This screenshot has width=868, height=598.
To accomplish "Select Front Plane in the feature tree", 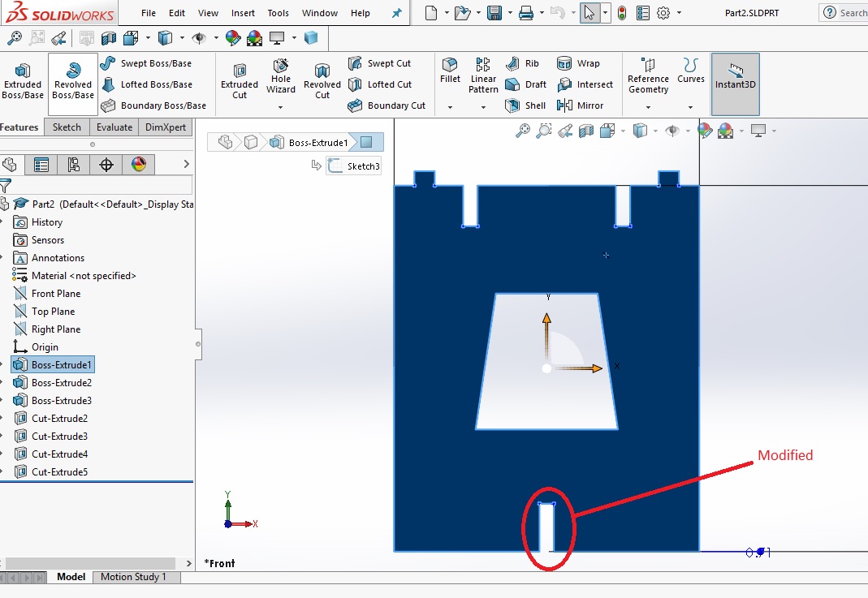I will [48, 293].
